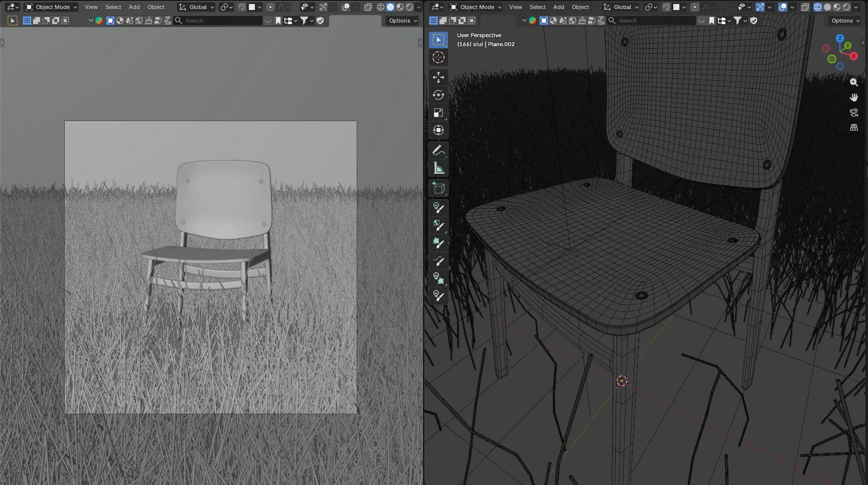This screenshot has height=485, width=868.
Task: Open Add menu in right viewport
Action: 558,7
